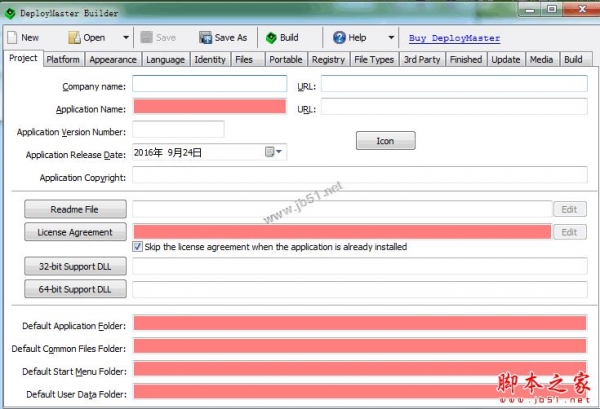Open the Media tab
Viewport: 600px width, 409px height.
point(541,60)
